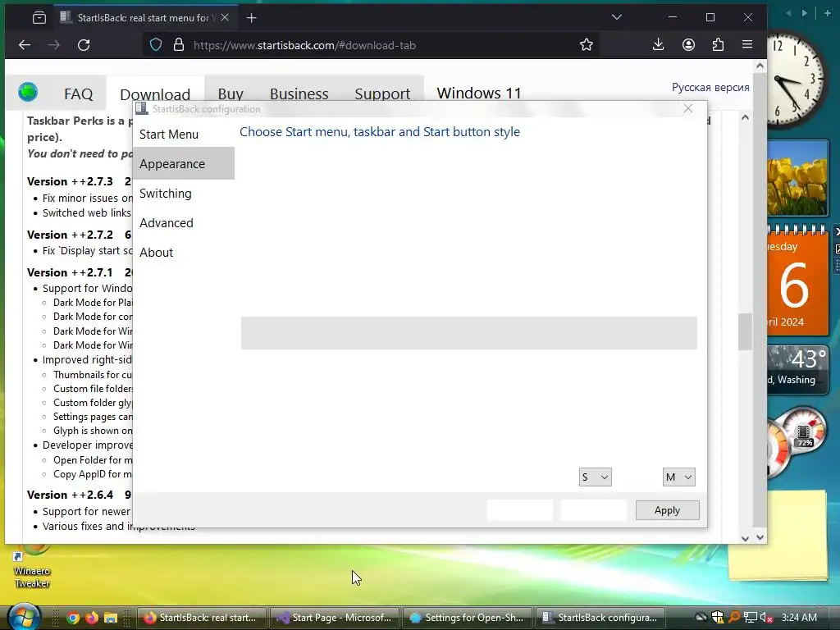840x630 pixels.
Task: Open the Windows 11 tab on the website
Action: pos(479,94)
